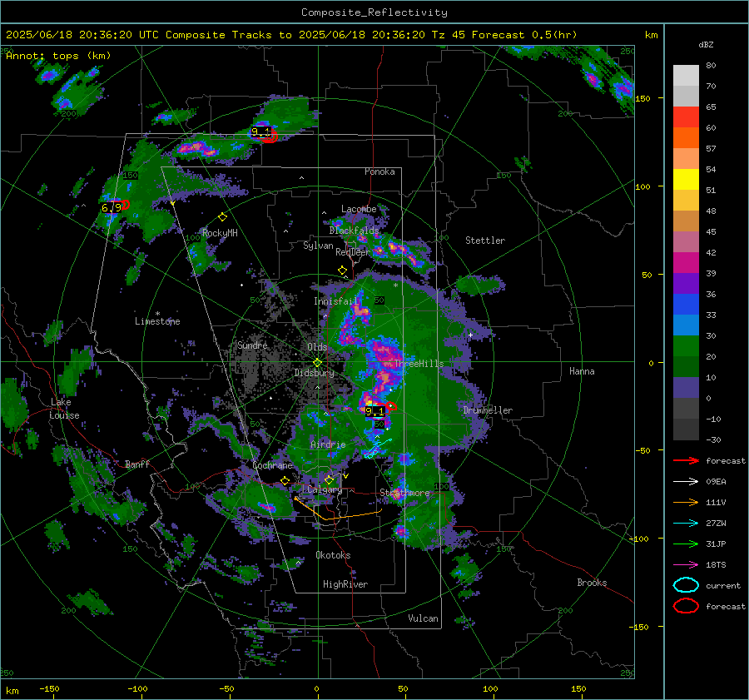This screenshot has width=749, height=700.
Task: Click the Calgary city label
Action: (x=325, y=489)
